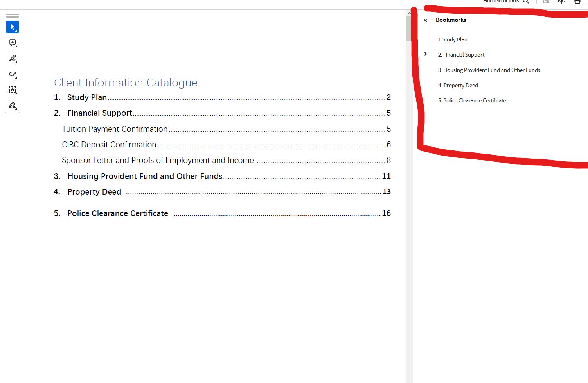This screenshot has width=588, height=383.
Task: Open the Study Plan bookmark
Action: (x=453, y=39)
